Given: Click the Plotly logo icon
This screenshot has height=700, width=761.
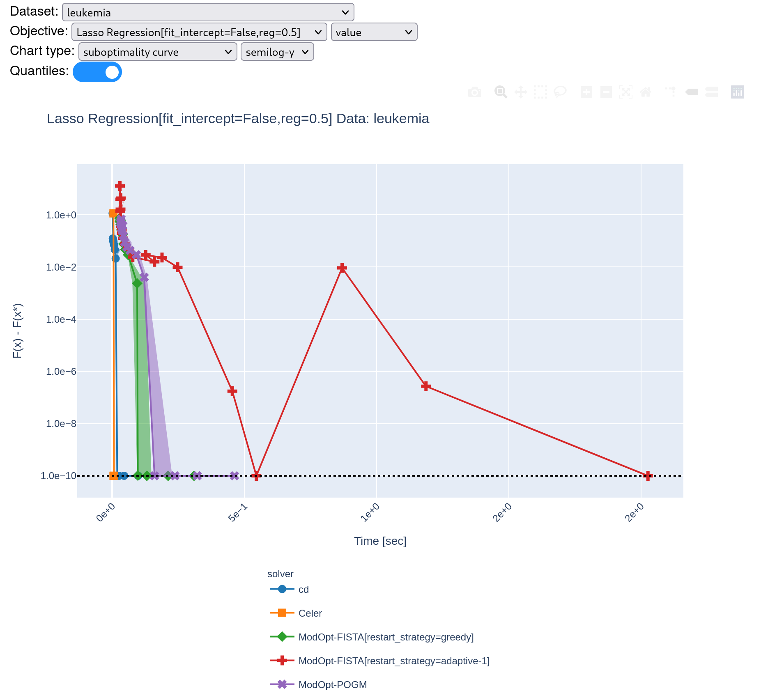Looking at the screenshot, I should (737, 92).
